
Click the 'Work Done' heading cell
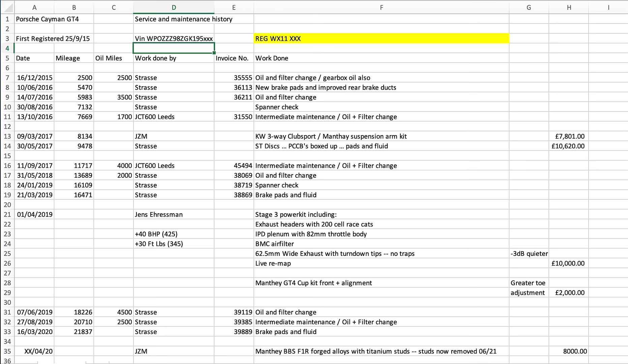pos(381,58)
